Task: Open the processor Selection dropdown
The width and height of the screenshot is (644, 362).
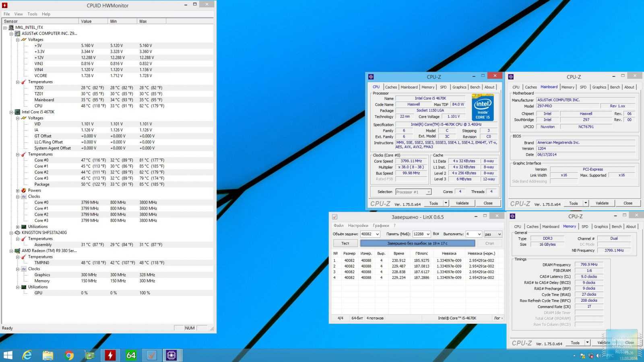Action: [x=413, y=192]
